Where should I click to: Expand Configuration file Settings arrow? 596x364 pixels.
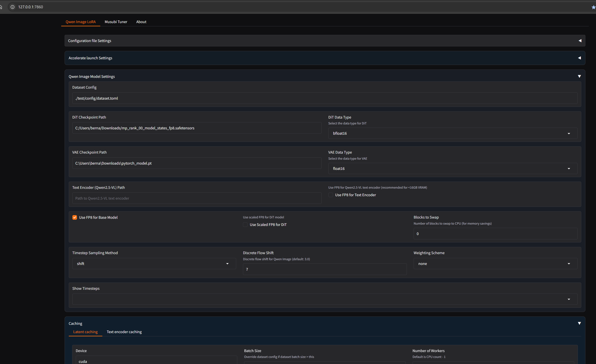click(580, 41)
